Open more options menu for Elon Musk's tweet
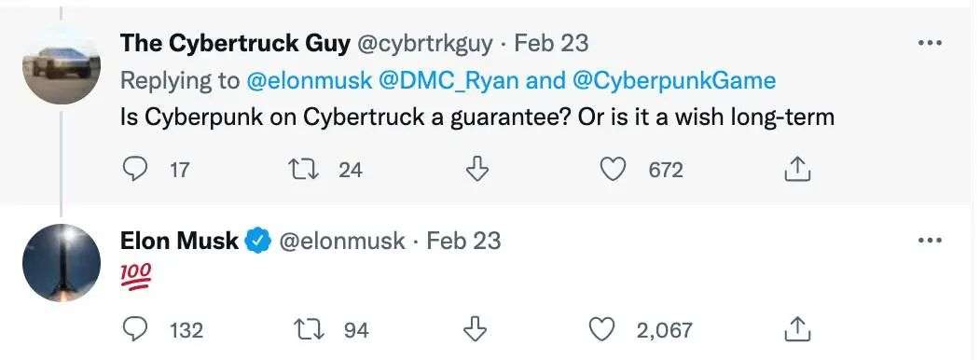 [x=932, y=240]
